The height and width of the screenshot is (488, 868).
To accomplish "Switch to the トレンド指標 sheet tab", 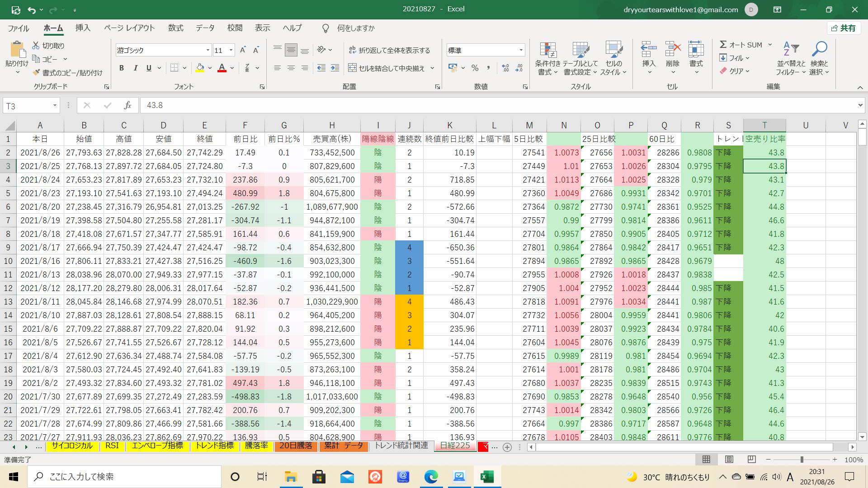I will pos(214,446).
